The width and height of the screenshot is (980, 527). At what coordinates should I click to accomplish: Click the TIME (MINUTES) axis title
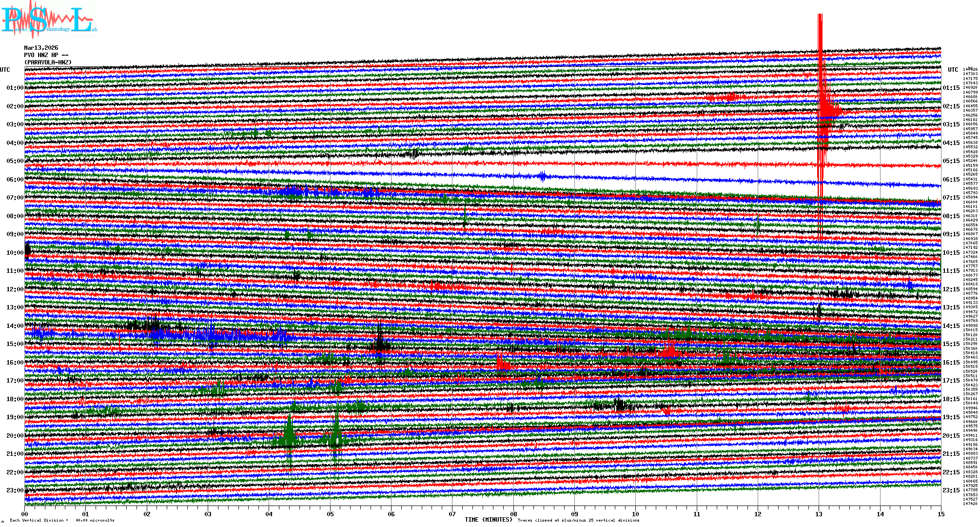(x=489, y=520)
